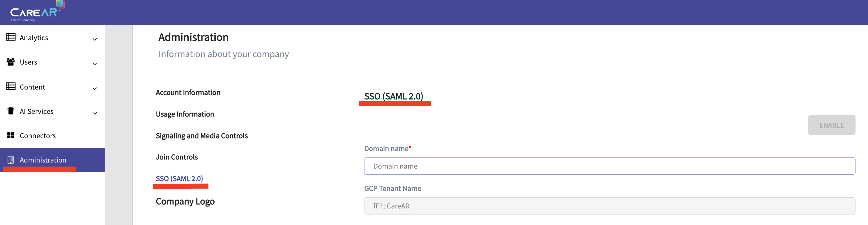
Task: Click the Domain name input field
Action: click(x=609, y=166)
